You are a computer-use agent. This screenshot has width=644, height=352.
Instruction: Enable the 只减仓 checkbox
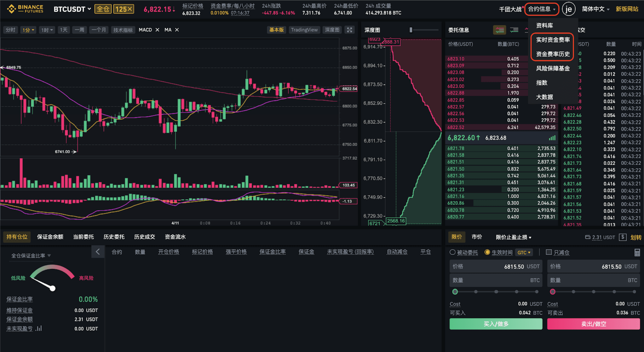pyautogui.click(x=549, y=252)
